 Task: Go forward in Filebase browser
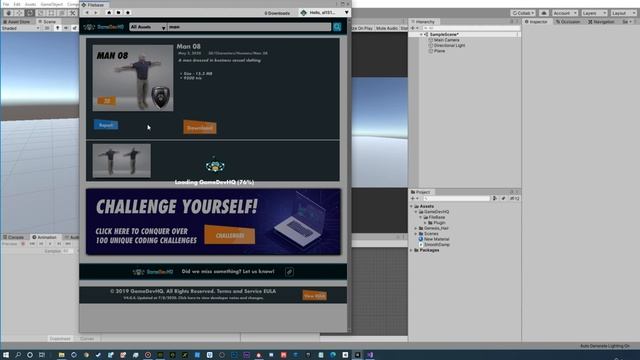point(96,13)
